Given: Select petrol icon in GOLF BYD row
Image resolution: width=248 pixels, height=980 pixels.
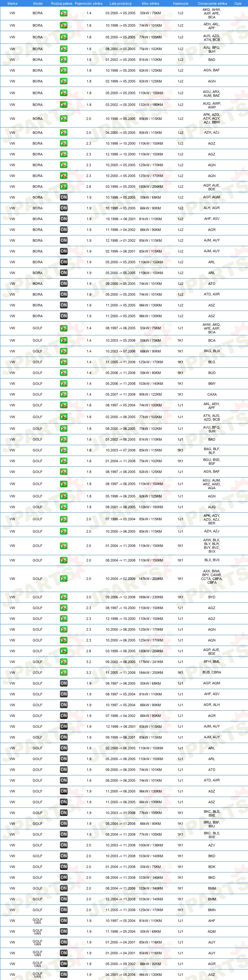Looking at the screenshot, I should (x=63, y=597).
